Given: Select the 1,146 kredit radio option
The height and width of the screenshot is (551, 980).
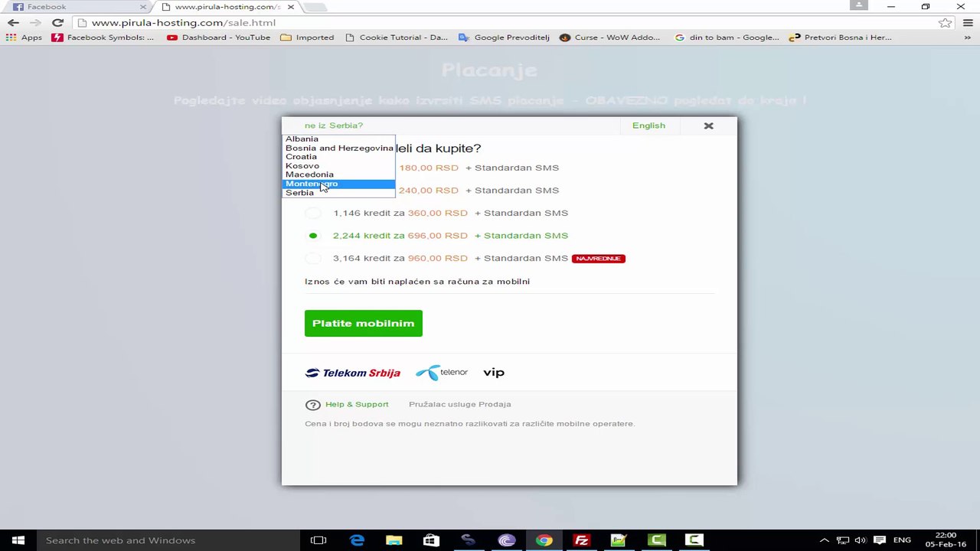Looking at the screenshot, I should click(x=313, y=213).
